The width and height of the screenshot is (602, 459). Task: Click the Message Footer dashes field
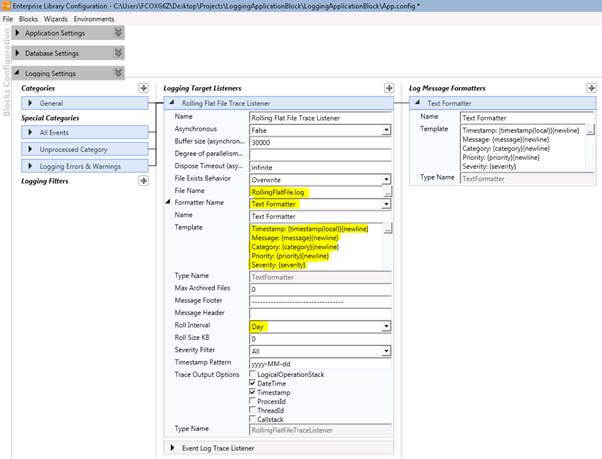tap(321, 302)
